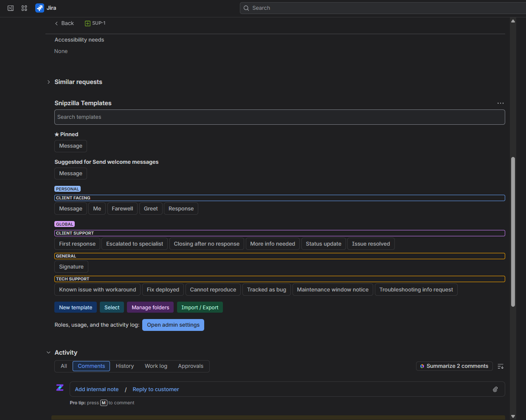This screenshot has height=420, width=526.
Task: Toggle comment sort order icon
Action: pos(501,366)
